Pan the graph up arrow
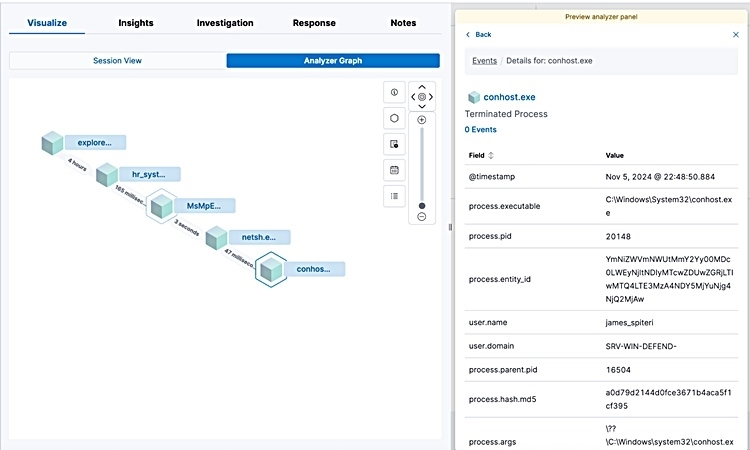The width and height of the screenshot is (750, 450). (x=422, y=87)
